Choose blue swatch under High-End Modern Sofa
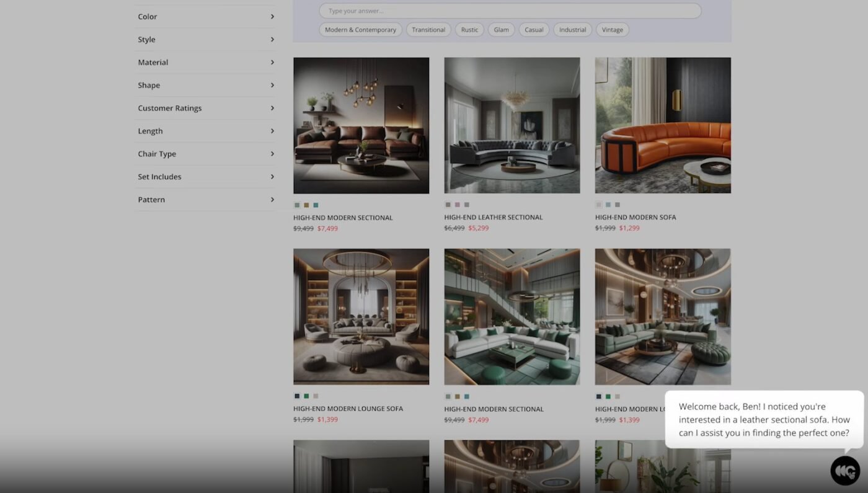868x493 pixels. point(608,205)
